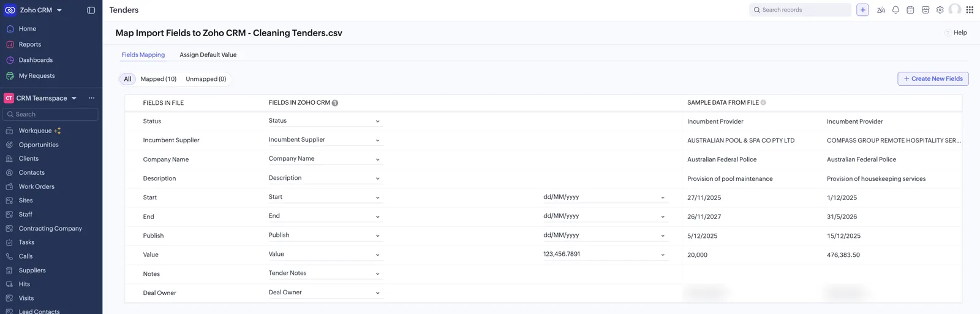Click the user profile avatar
Image resolution: width=980 pixels, height=314 pixels.
click(x=955, y=10)
